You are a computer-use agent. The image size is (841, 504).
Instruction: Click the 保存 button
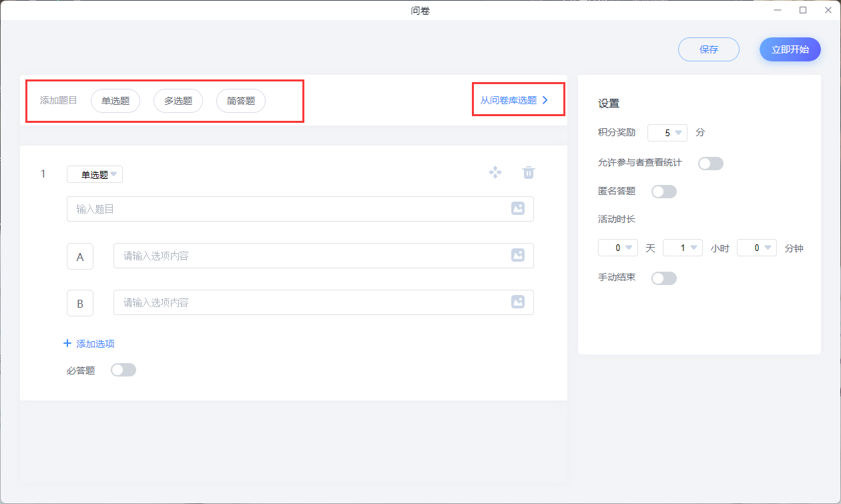709,49
